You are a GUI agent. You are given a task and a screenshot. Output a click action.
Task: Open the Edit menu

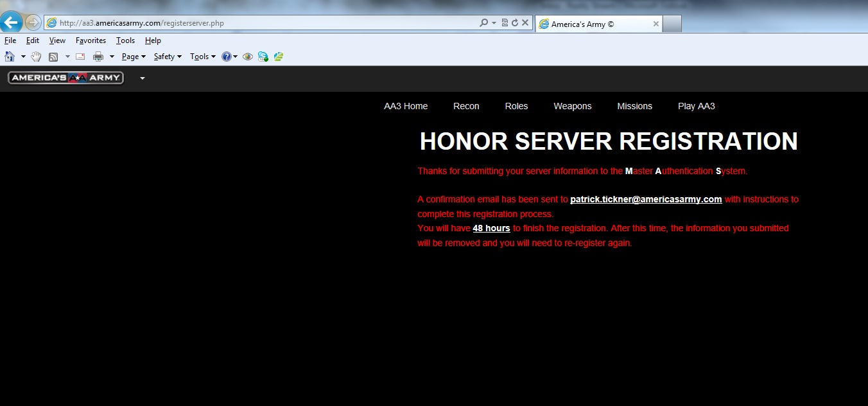[33, 40]
